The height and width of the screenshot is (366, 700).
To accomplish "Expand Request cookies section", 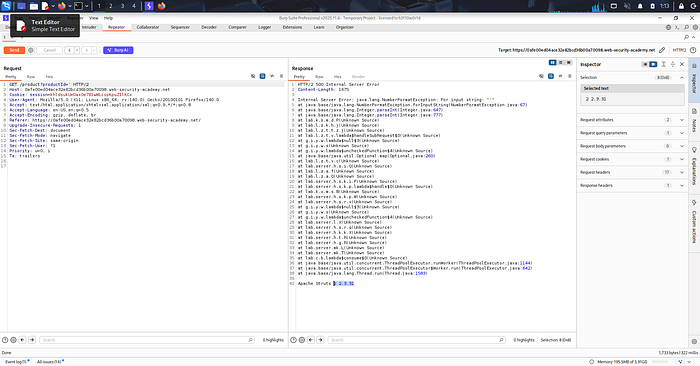I will point(682,159).
